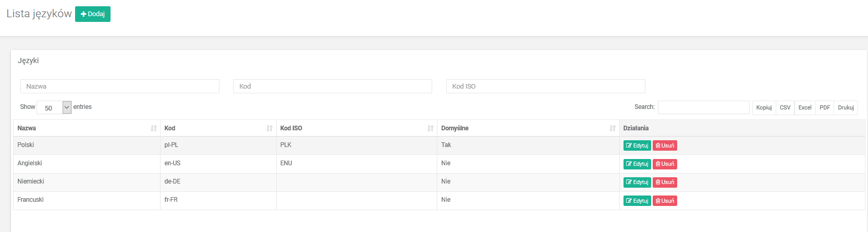Edit the Polski language row

click(637, 145)
